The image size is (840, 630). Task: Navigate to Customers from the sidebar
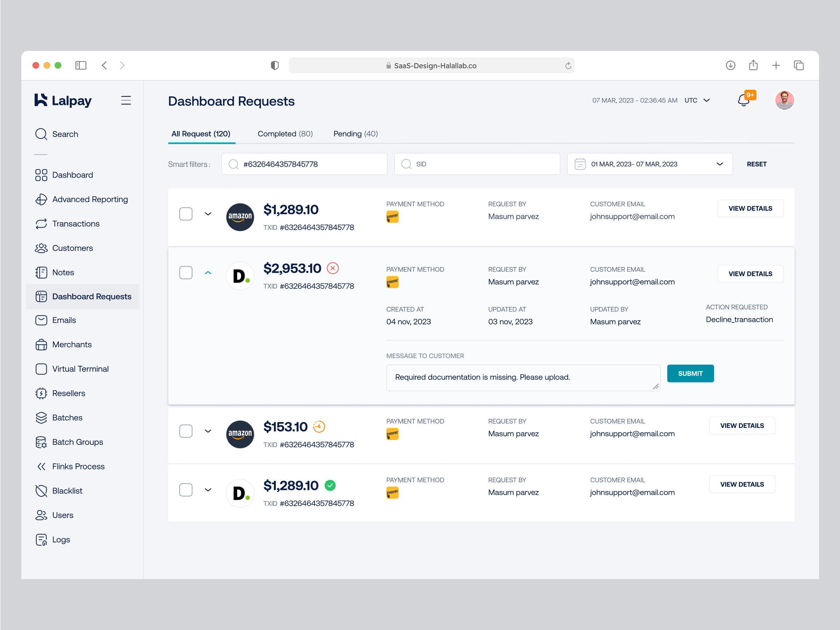point(72,248)
